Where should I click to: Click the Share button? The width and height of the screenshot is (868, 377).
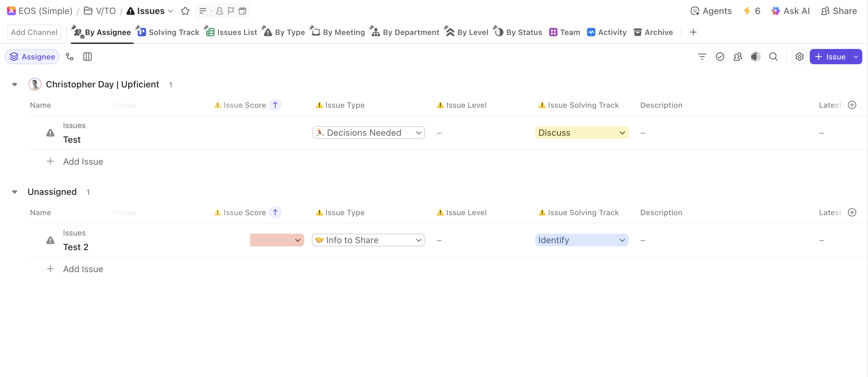tap(839, 11)
